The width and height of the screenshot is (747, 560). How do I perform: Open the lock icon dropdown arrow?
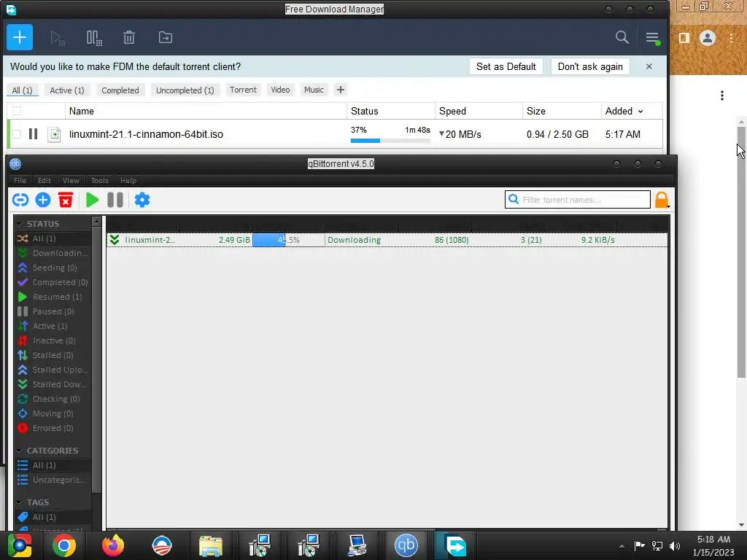[x=668, y=206]
